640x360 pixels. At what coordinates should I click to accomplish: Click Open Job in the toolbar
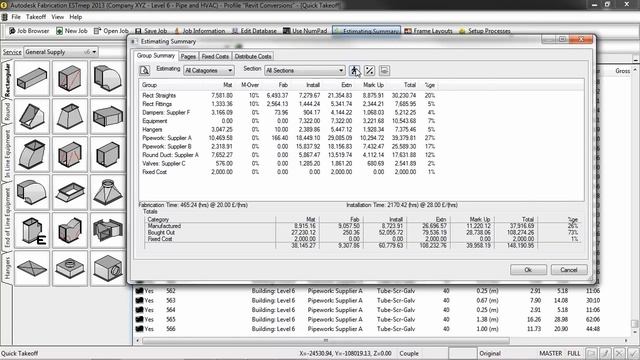coord(111,31)
